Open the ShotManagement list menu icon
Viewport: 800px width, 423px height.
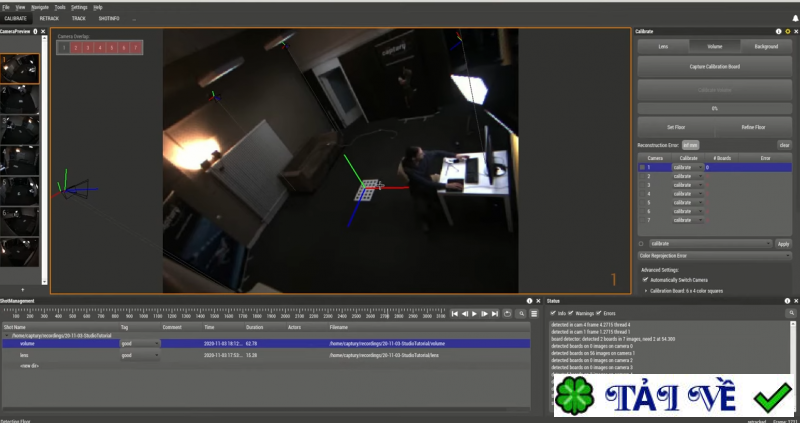click(534, 314)
